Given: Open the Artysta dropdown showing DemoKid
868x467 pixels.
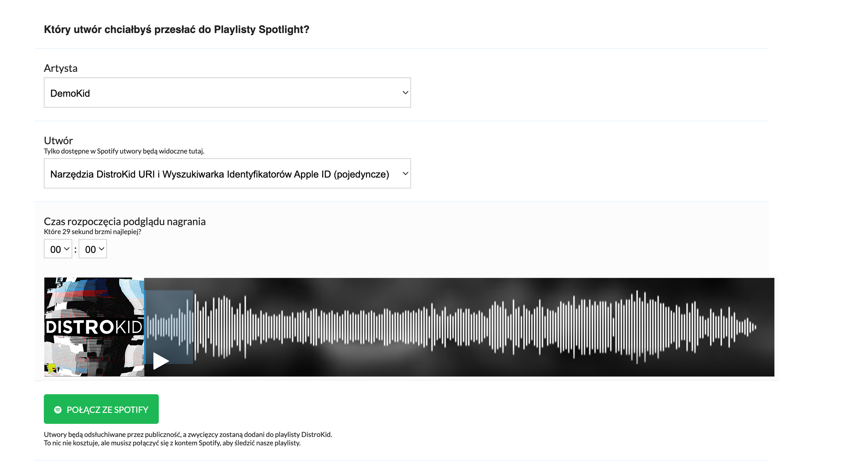Looking at the screenshot, I should 227,93.
